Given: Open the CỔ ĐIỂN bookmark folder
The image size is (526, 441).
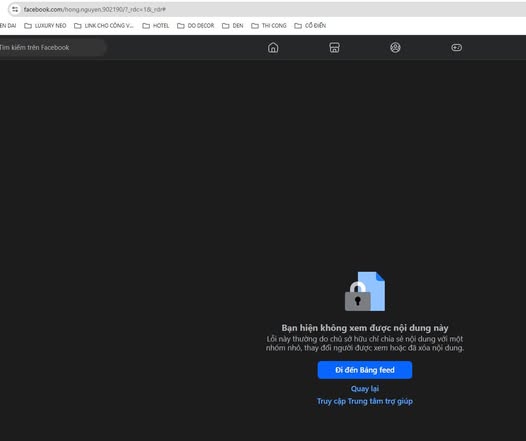Looking at the screenshot, I should 310,26.
